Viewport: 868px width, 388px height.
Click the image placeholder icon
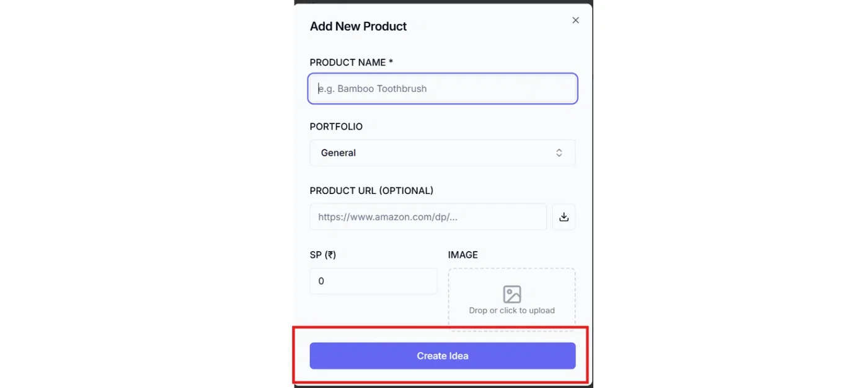click(512, 294)
